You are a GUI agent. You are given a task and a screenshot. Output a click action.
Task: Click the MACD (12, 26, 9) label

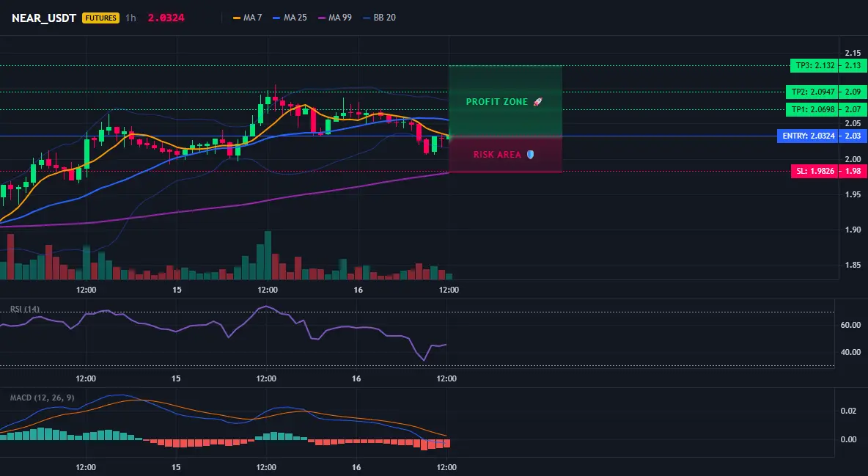pos(42,398)
